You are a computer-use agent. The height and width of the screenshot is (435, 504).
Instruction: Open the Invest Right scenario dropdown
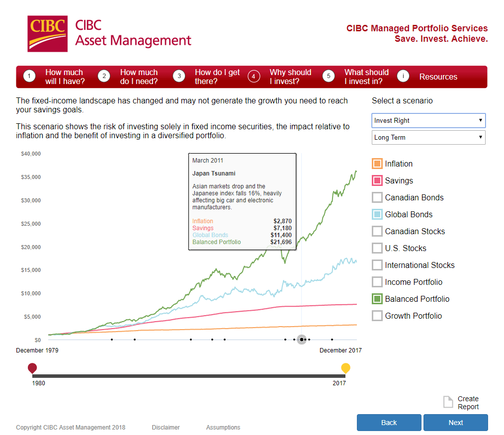click(428, 121)
